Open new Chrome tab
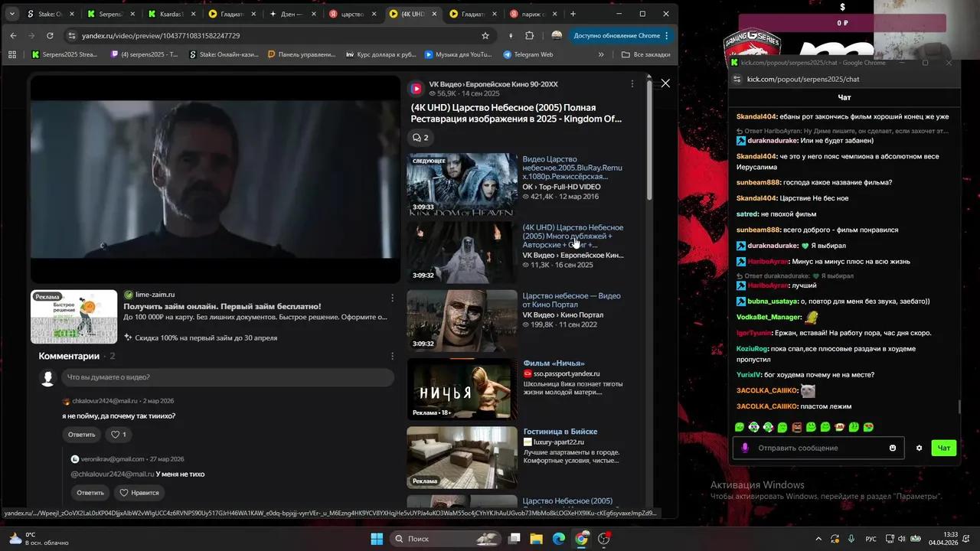The width and height of the screenshot is (980, 551). (573, 14)
